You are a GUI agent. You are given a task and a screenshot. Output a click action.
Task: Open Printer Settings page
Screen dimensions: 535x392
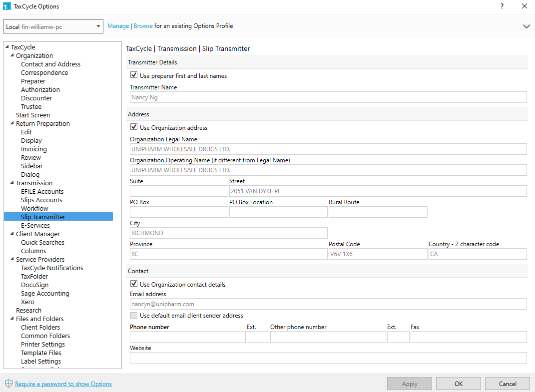point(43,344)
